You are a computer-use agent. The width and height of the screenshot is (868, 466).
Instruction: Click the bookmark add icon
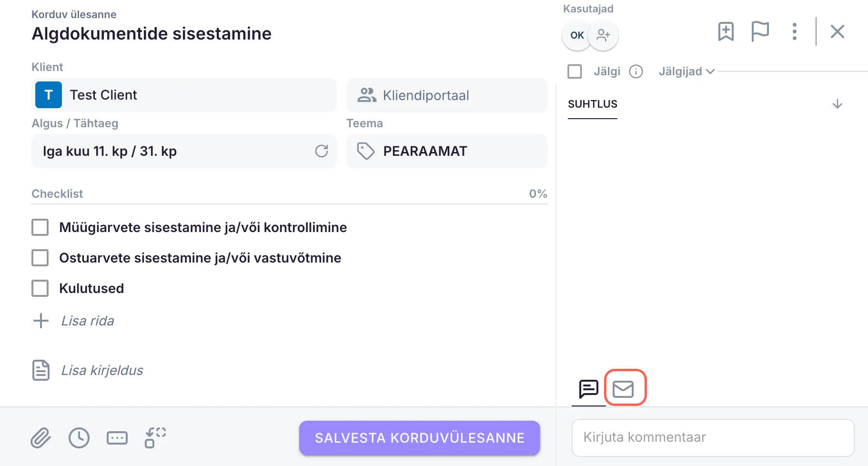point(726,32)
